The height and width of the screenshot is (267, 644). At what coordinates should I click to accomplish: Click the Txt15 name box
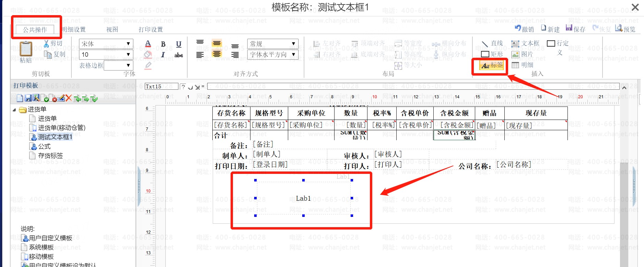click(x=161, y=87)
